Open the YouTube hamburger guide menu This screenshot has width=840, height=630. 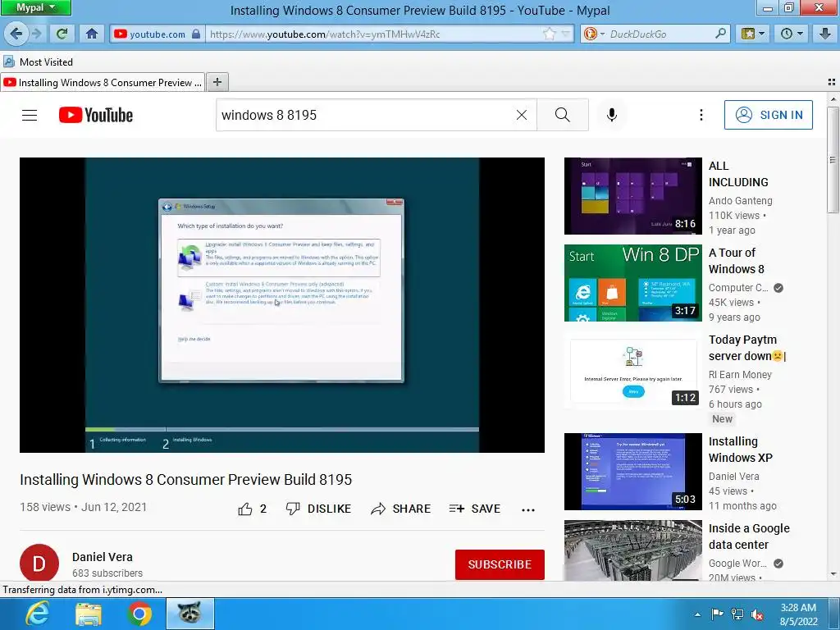point(30,115)
